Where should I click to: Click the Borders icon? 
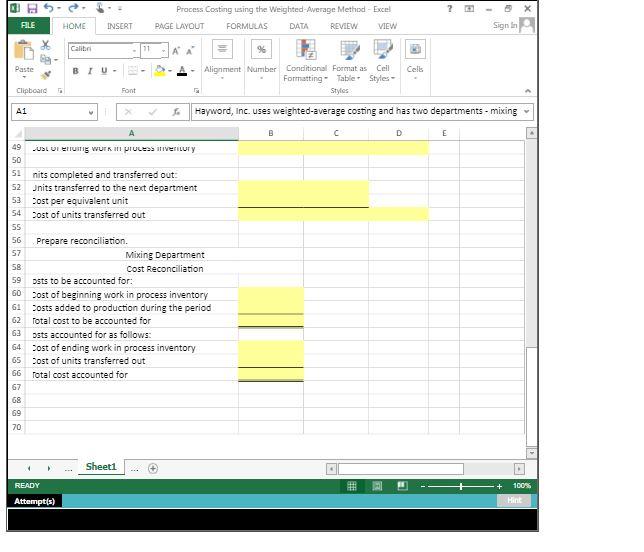(133, 71)
